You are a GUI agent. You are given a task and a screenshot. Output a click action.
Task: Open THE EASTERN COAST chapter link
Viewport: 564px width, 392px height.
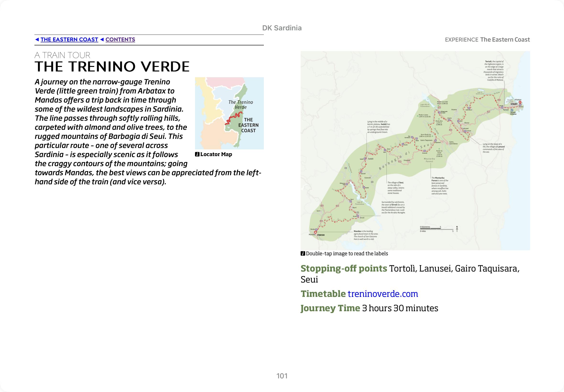pos(69,39)
